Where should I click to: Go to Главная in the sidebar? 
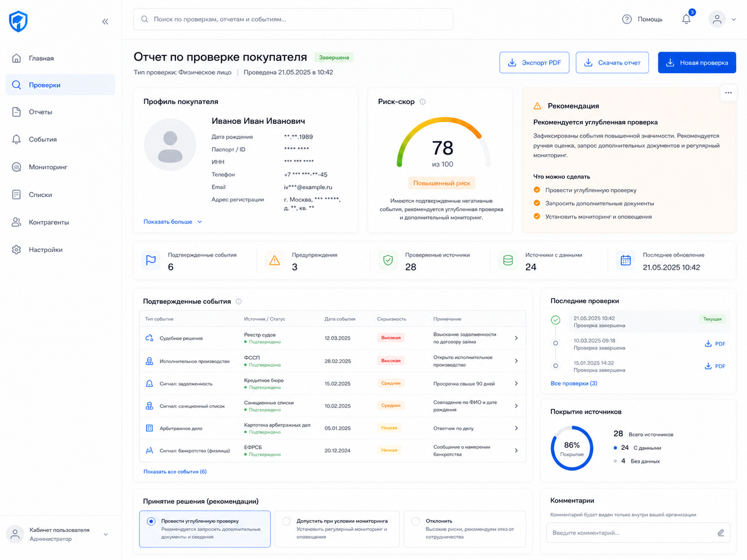pyautogui.click(x=60, y=58)
